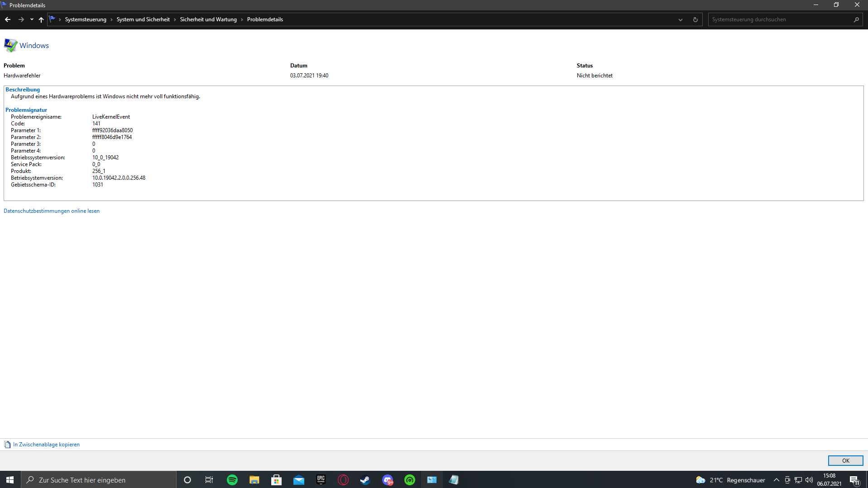This screenshot has width=868, height=488.
Task: Open Datenschutzbestimmungen online lesen link
Action: (52, 211)
